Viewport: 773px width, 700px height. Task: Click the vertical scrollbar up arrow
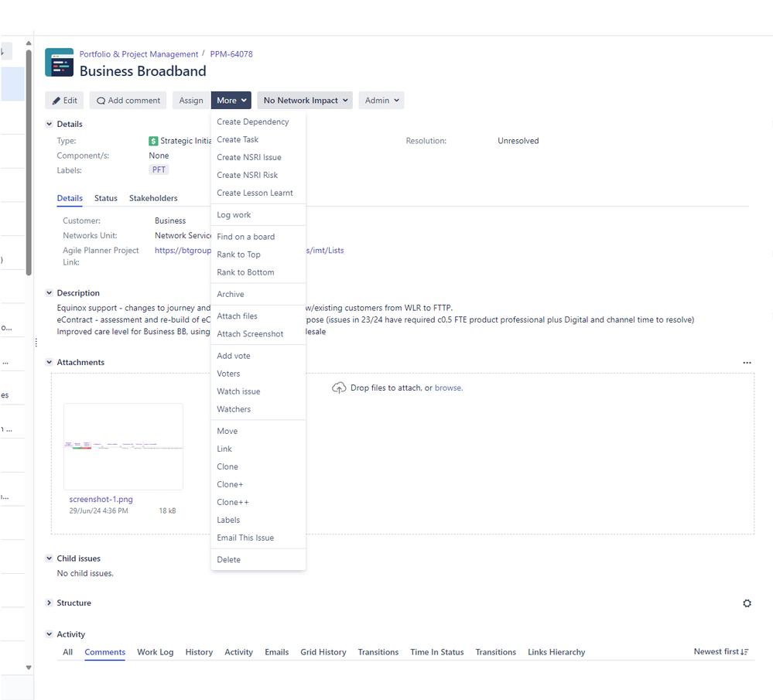[x=29, y=43]
